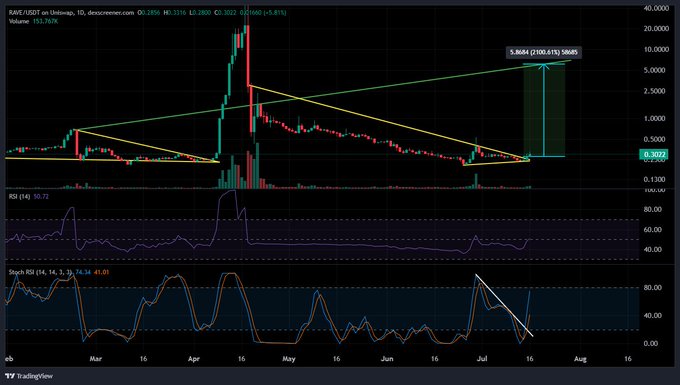Click the Jun date on time axis
680x385 pixels.
click(387, 359)
